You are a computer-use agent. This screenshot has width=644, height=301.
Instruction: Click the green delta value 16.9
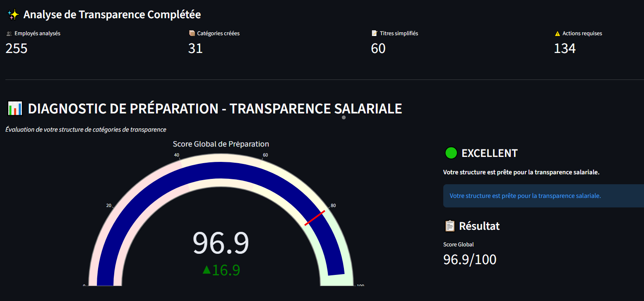[222, 270]
